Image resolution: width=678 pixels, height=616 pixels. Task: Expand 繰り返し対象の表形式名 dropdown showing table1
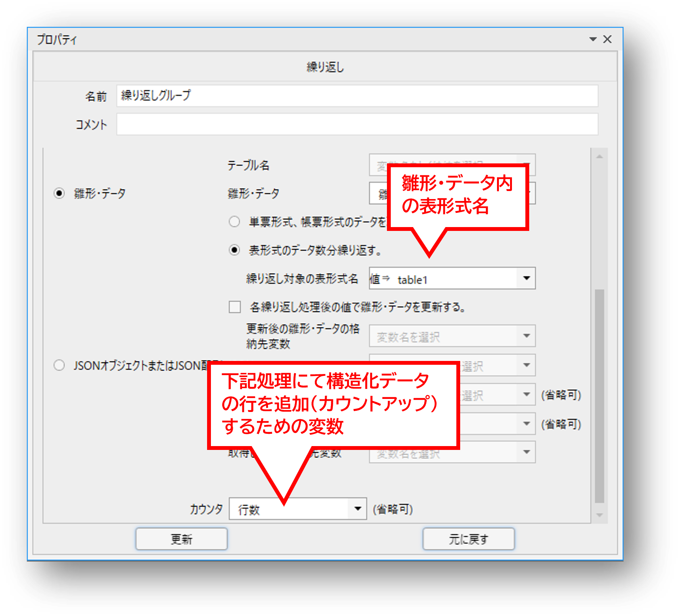(x=527, y=278)
